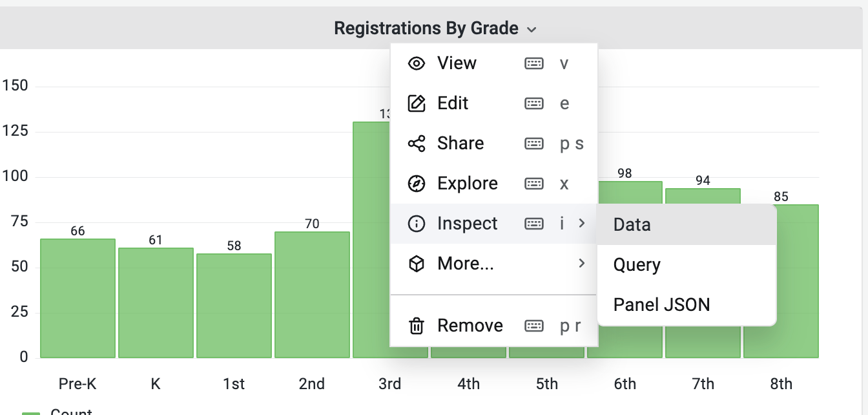The image size is (868, 415).
Task: Click the keyboard shortcut icon beside View
Action: [x=534, y=63]
